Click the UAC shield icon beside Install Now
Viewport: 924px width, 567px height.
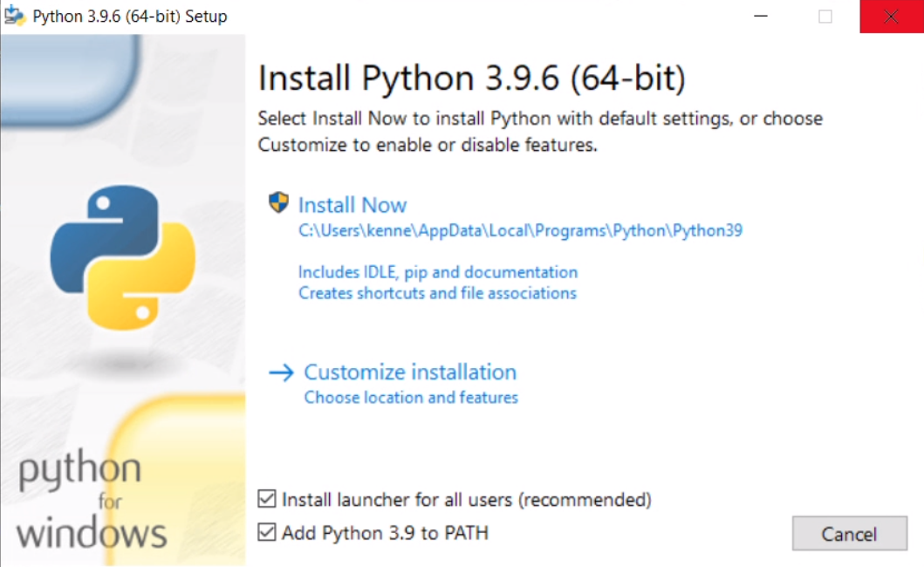277,202
